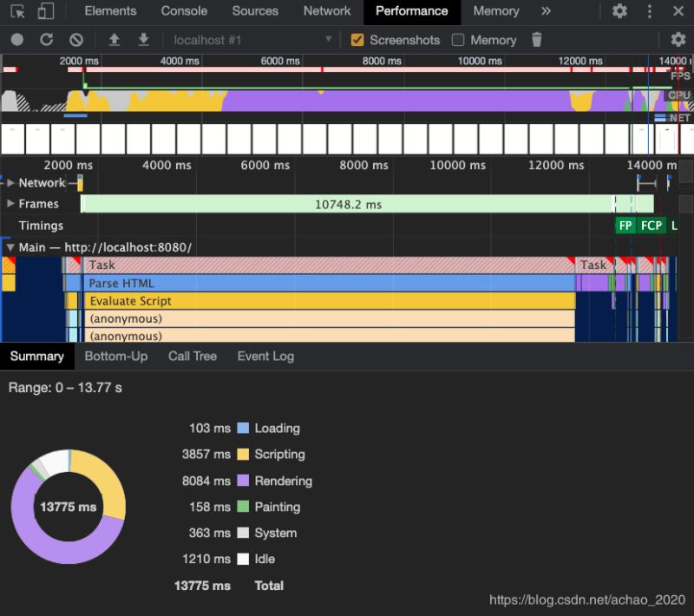694x616 pixels.
Task: Click the collect garbage trash icon
Action: [x=537, y=40]
